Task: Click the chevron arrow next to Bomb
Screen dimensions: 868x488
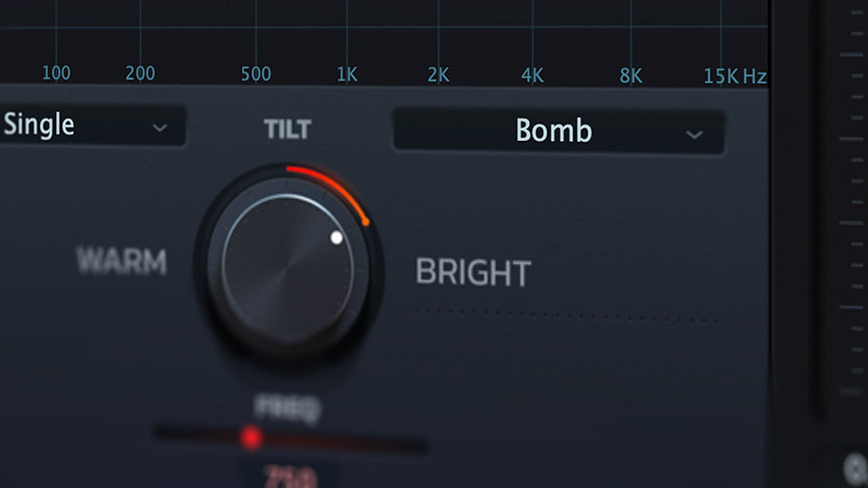Action: pyautogui.click(x=694, y=135)
